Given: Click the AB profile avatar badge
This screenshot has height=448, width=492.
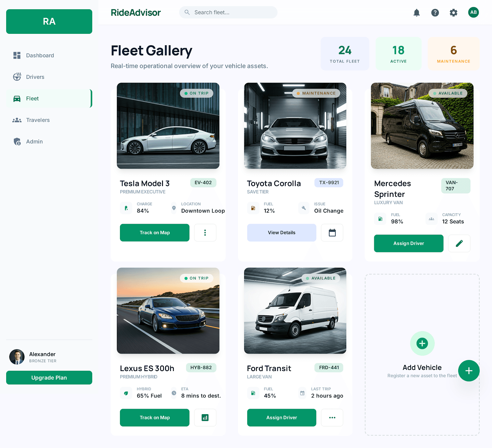Looking at the screenshot, I should tap(473, 13).
